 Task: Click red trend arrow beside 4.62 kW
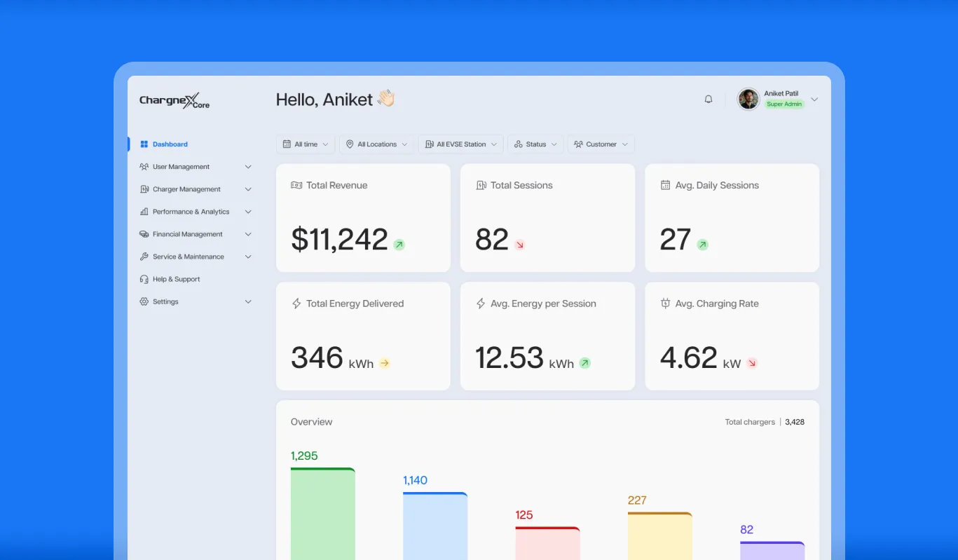(752, 363)
